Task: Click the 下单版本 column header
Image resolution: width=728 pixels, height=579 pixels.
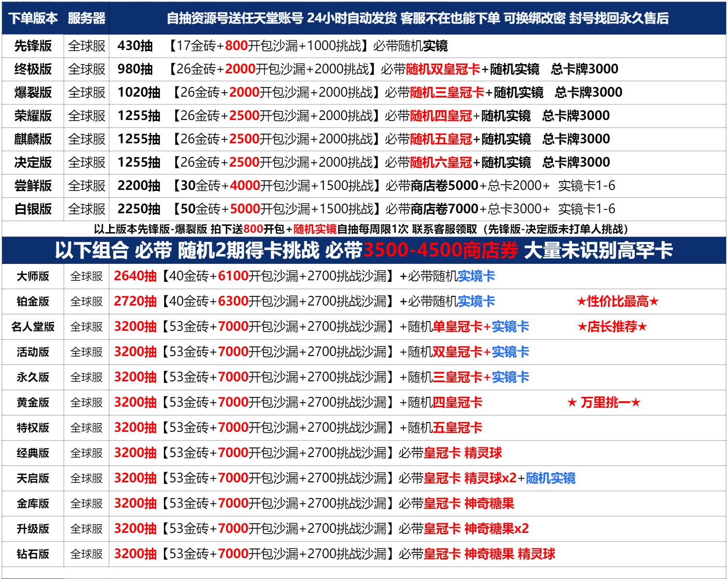Action: 33,18
